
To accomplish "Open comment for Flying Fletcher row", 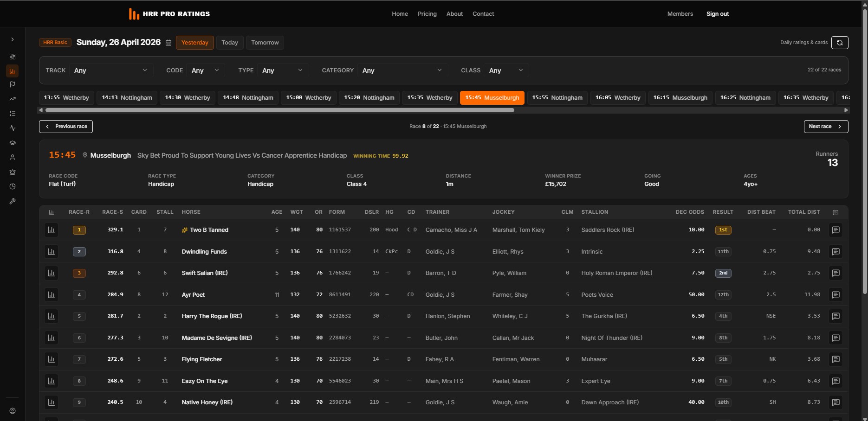I will coord(836,359).
